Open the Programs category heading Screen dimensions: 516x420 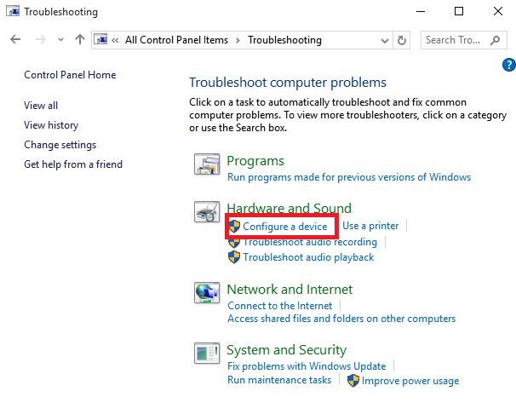255,161
